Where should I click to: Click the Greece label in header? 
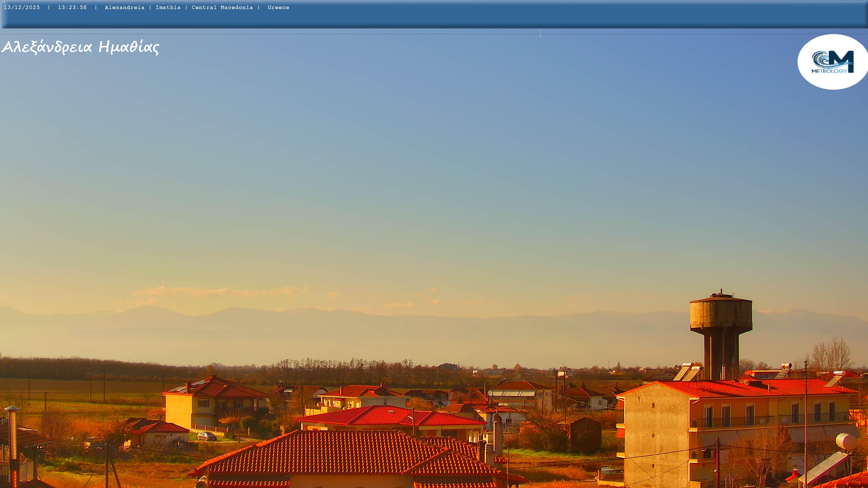pyautogui.click(x=278, y=7)
